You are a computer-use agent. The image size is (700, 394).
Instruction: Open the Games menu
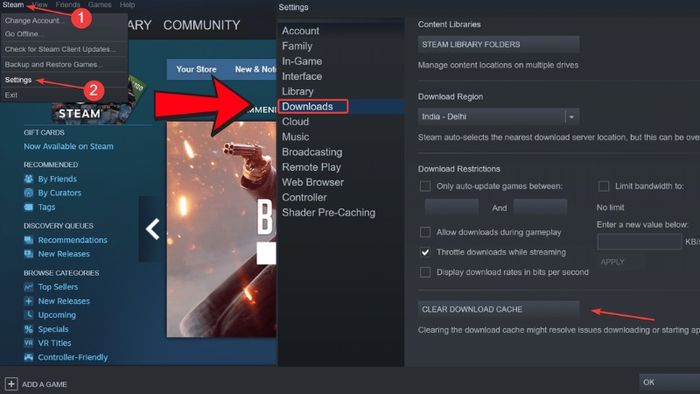click(100, 4)
